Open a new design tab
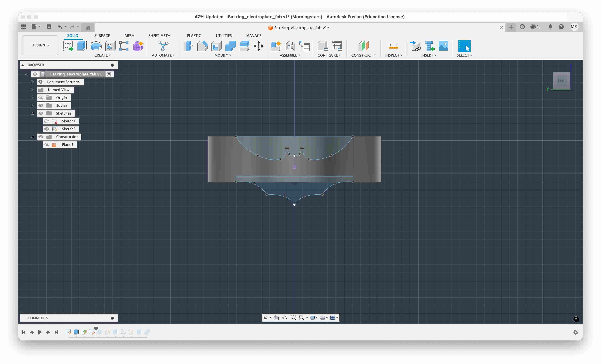This screenshot has width=601, height=364. (511, 27)
